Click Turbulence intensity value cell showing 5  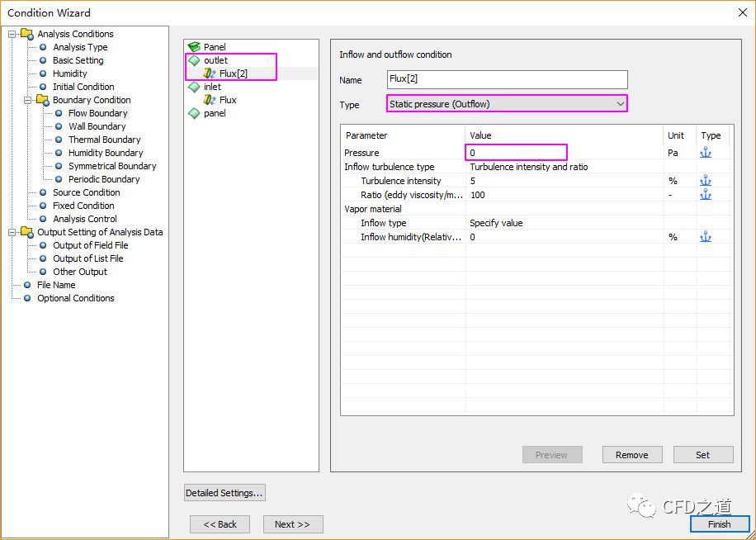pyautogui.click(x=564, y=182)
